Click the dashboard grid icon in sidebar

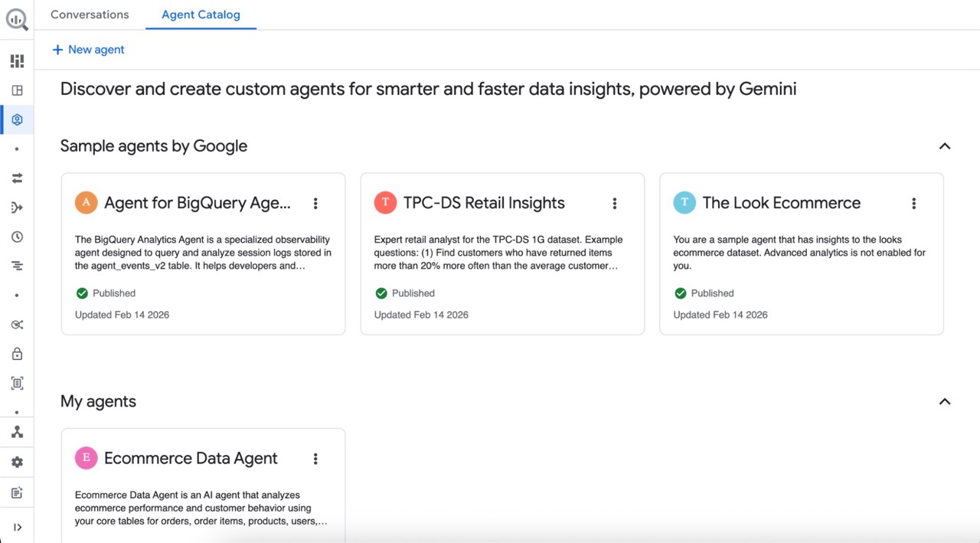coord(17,61)
